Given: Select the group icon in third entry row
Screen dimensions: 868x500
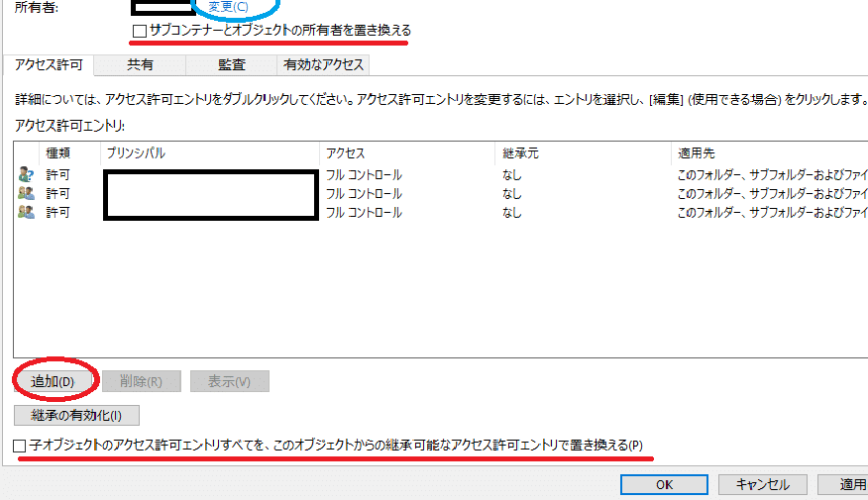Looking at the screenshot, I should coord(26,213).
